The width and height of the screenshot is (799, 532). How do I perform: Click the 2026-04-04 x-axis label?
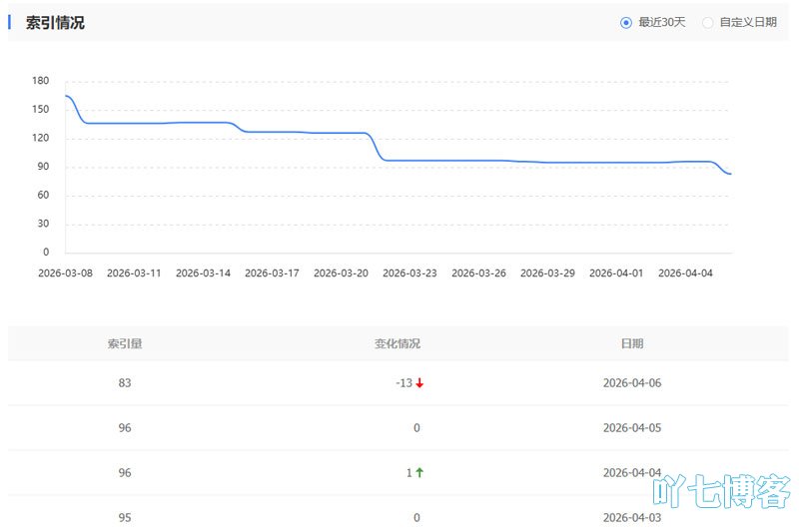pyautogui.click(x=685, y=272)
